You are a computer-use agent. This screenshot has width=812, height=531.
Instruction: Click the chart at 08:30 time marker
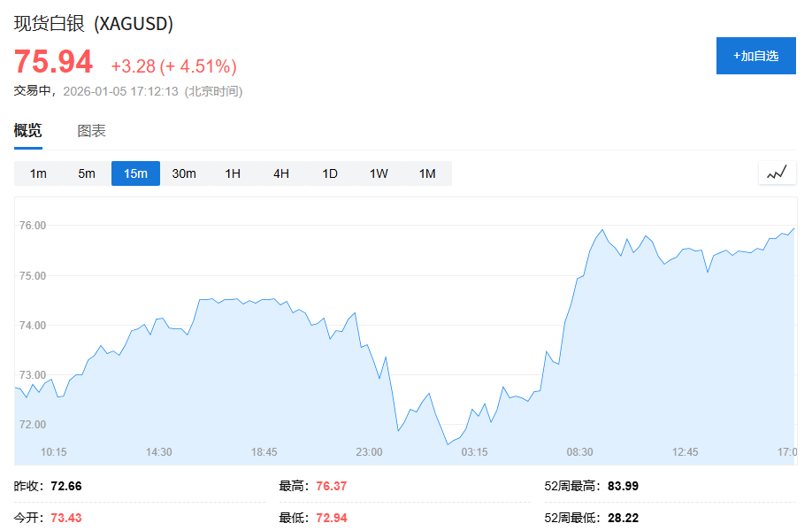579,451
